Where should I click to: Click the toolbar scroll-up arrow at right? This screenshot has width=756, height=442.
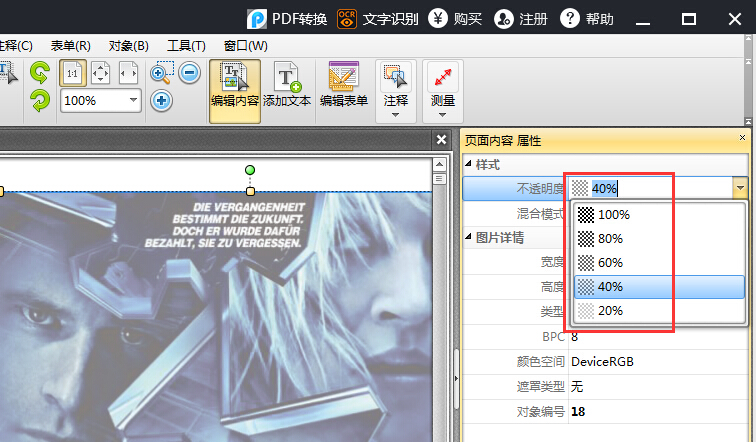click(748, 39)
